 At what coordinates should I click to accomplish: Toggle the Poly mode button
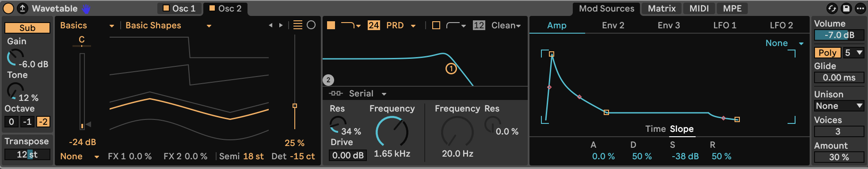click(828, 53)
